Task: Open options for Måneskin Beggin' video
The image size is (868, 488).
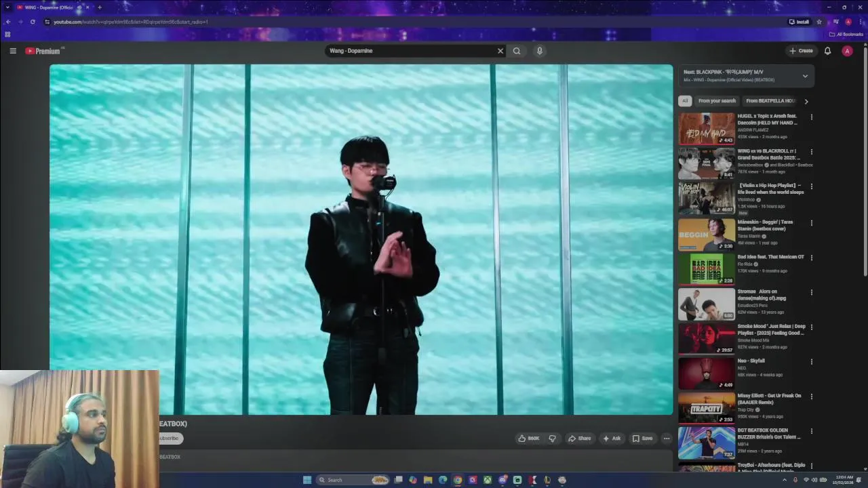Action: pyautogui.click(x=811, y=223)
